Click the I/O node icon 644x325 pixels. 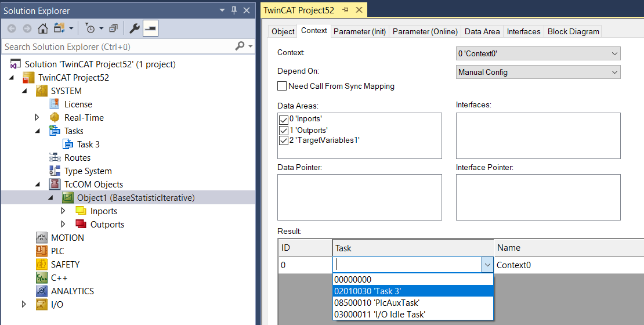pos(42,305)
